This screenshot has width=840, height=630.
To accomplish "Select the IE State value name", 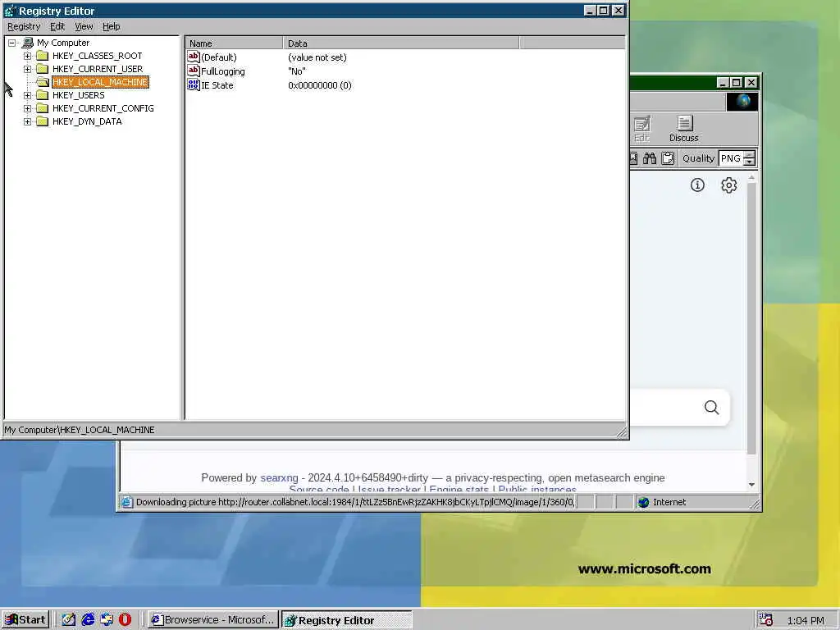I will click(217, 85).
